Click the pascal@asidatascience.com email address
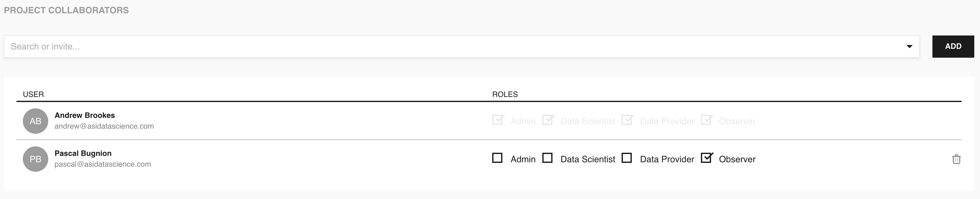Viewport: 980px width, 199px height. [102, 164]
